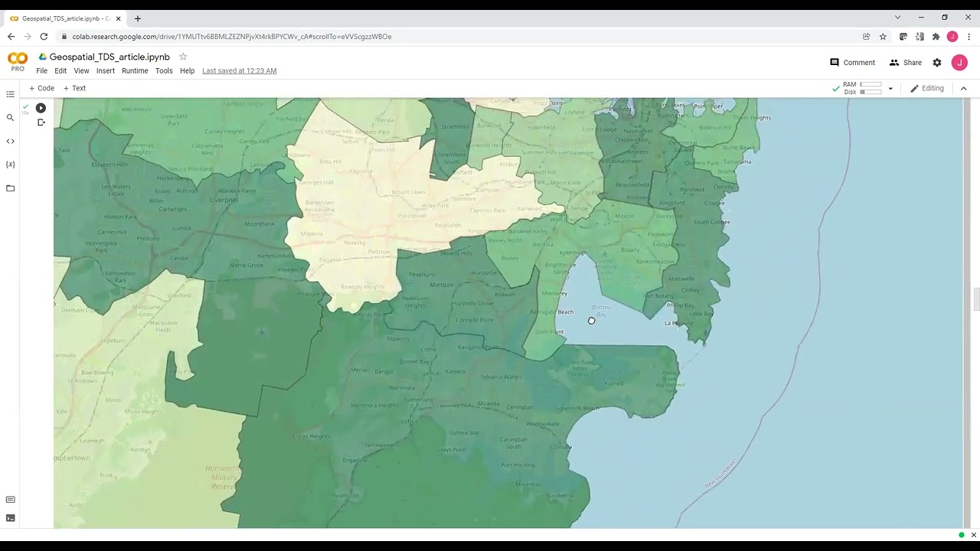The height and width of the screenshot is (551, 980).
Task: Open the Runtime menu
Action: 135,71
